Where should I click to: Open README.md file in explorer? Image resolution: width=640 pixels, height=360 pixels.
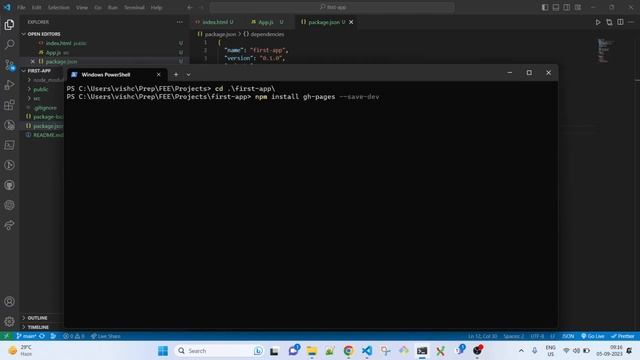tap(48, 135)
